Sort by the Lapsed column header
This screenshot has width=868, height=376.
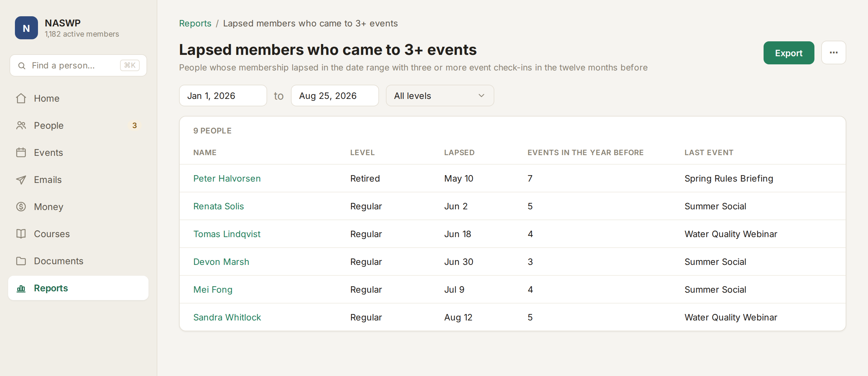pos(459,153)
